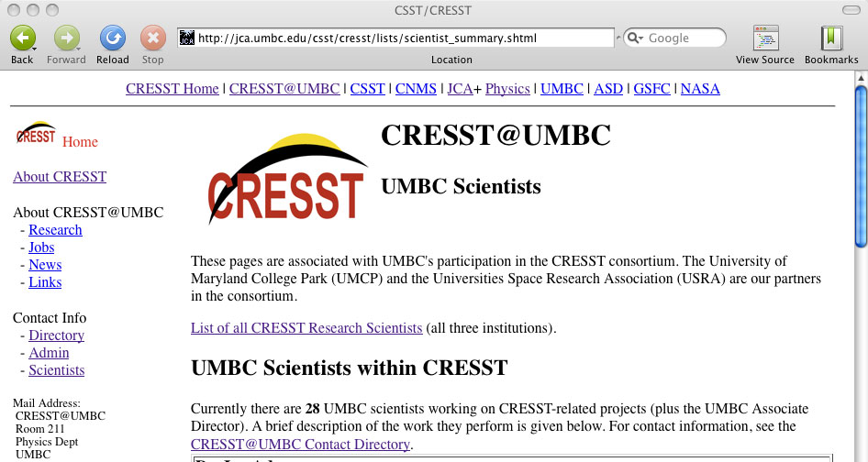
Task: Open List of all CRESST Research Scientists
Action: (x=306, y=327)
